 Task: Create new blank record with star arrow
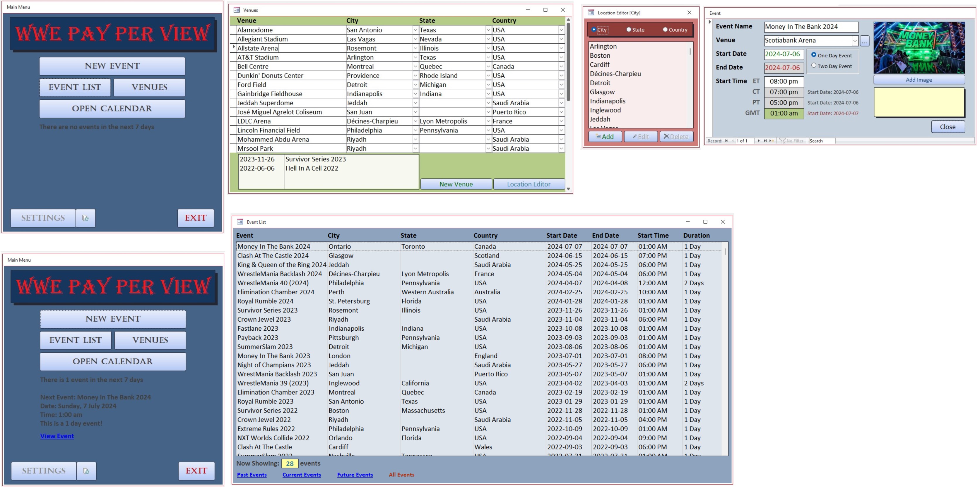(x=771, y=141)
